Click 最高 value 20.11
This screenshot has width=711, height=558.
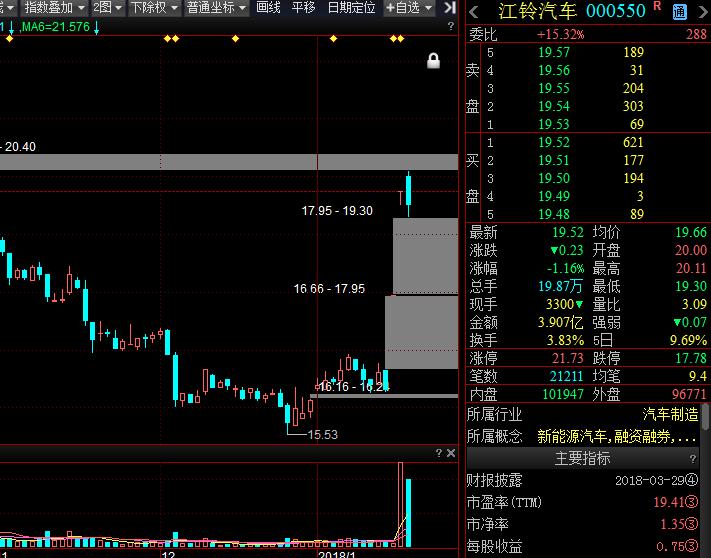pyautogui.click(x=691, y=268)
